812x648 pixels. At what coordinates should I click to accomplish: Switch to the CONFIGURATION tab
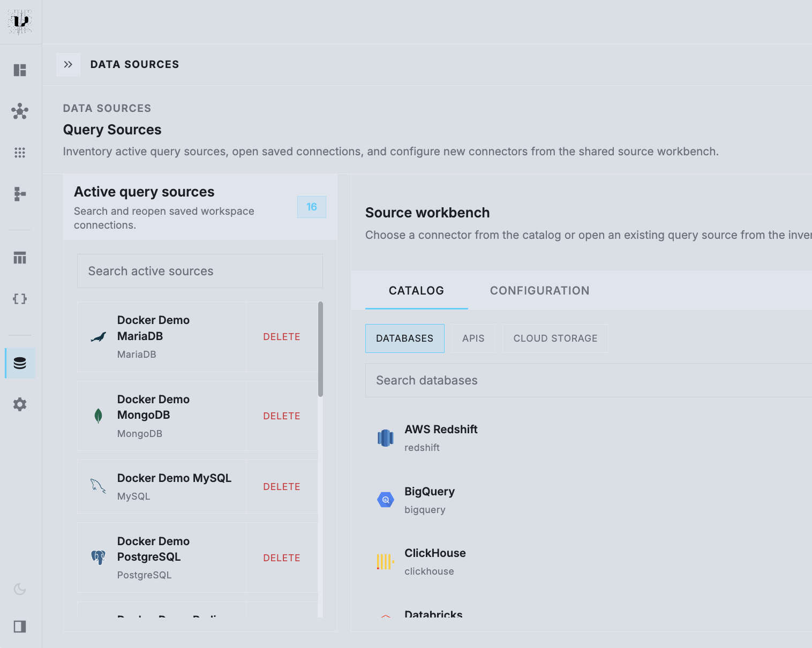point(539,290)
